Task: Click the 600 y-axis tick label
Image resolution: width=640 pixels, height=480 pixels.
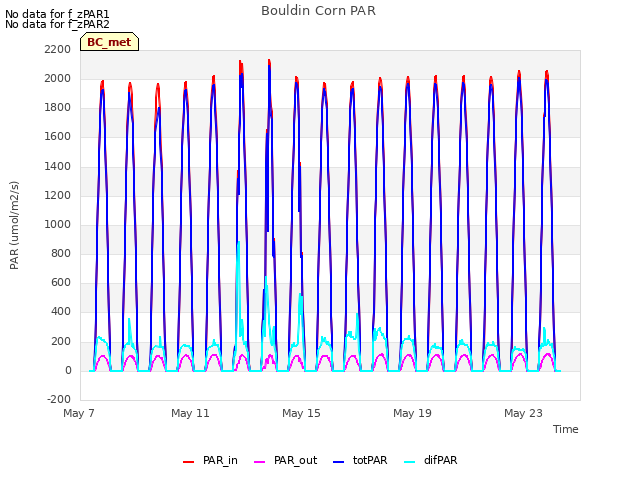Action: [x=61, y=282]
